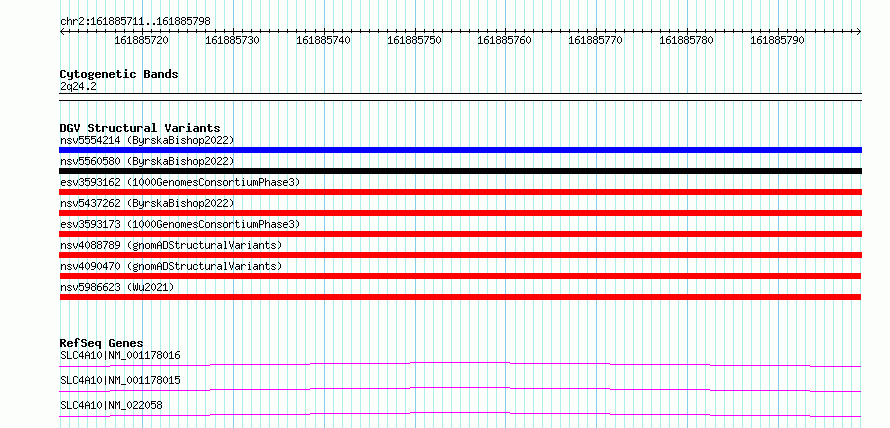Open variant nsv5554214 (ByrskaBishop2022) label

pos(147,140)
